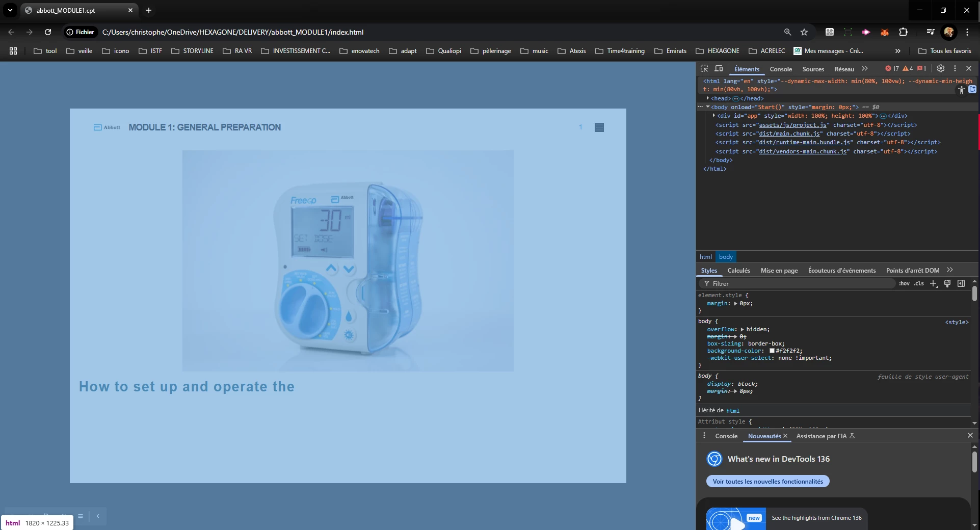Viewport: 980px width, 530px height.
Task: Open the Assistance par l'IA drawer tab
Action: coord(826,436)
